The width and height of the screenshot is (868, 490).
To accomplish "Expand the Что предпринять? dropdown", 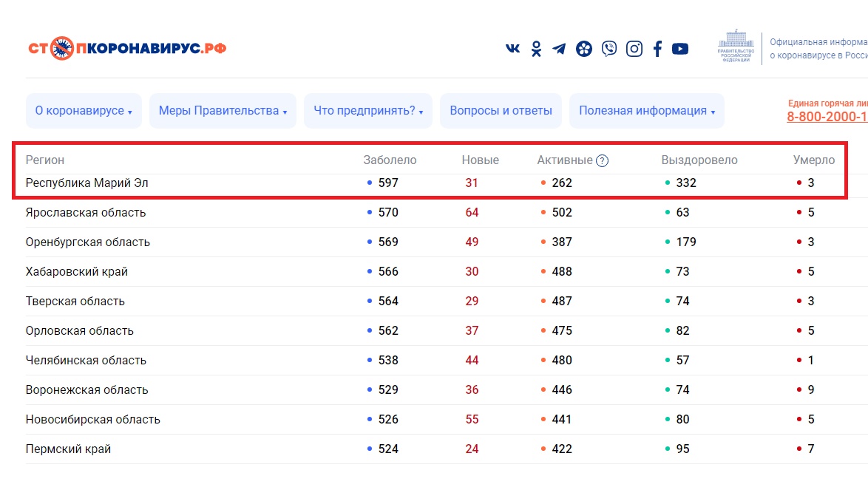I will click(368, 111).
